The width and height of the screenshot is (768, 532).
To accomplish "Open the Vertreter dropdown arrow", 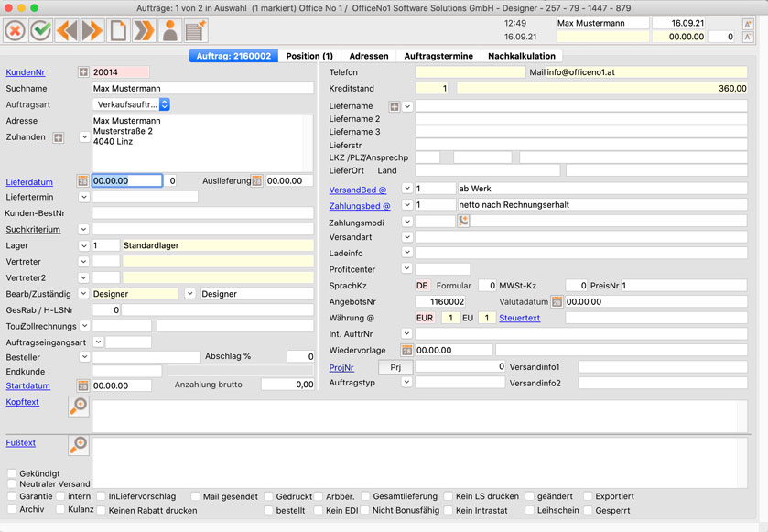I will pyautogui.click(x=83, y=262).
